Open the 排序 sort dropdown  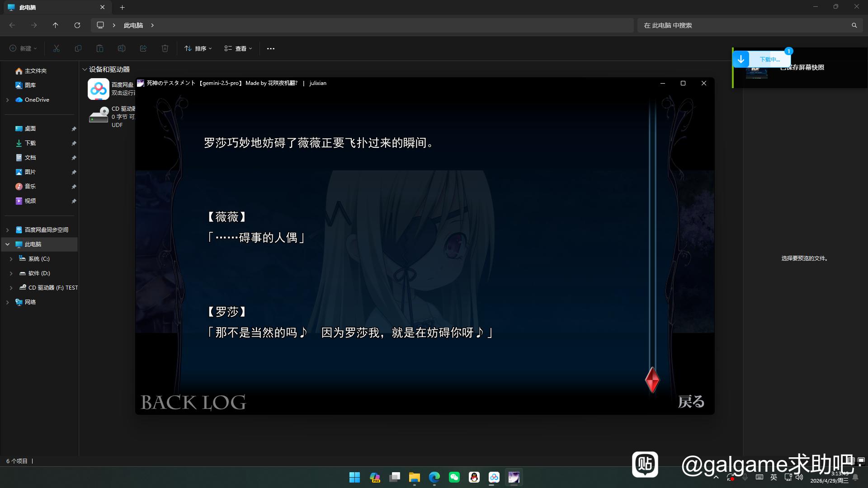(198, 48)
